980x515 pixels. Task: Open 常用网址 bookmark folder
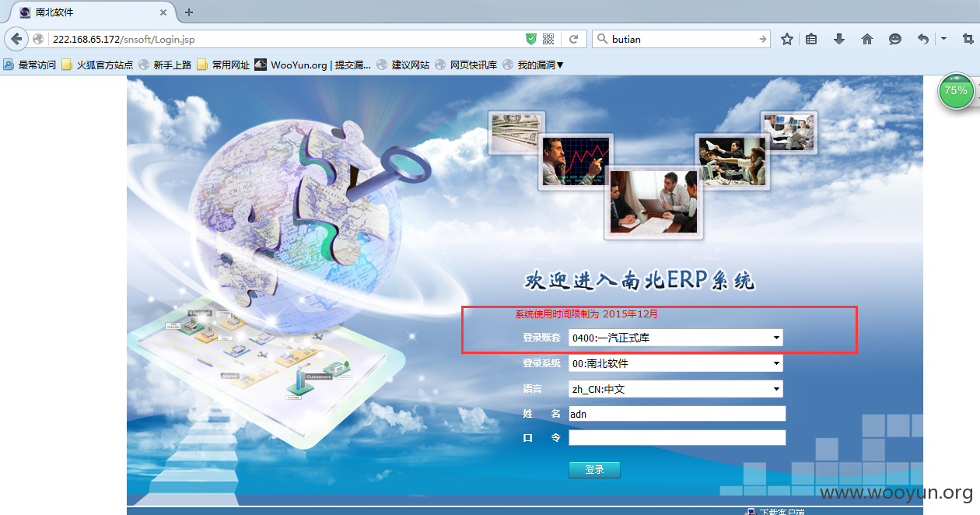[x=223, y=65]
